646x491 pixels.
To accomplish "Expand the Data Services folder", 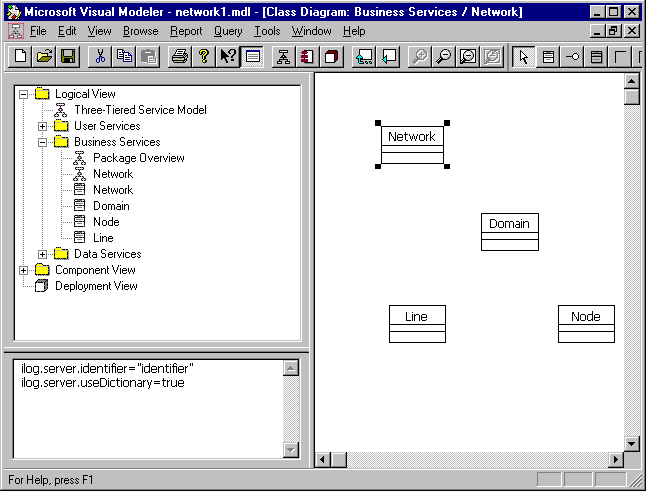I will pos(42,254).
